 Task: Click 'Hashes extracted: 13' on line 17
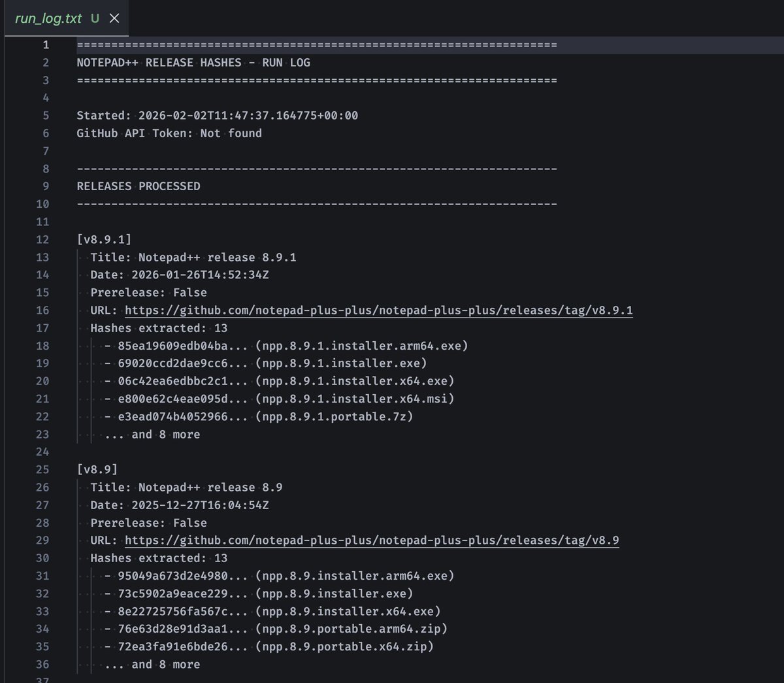tap(159, 328)
